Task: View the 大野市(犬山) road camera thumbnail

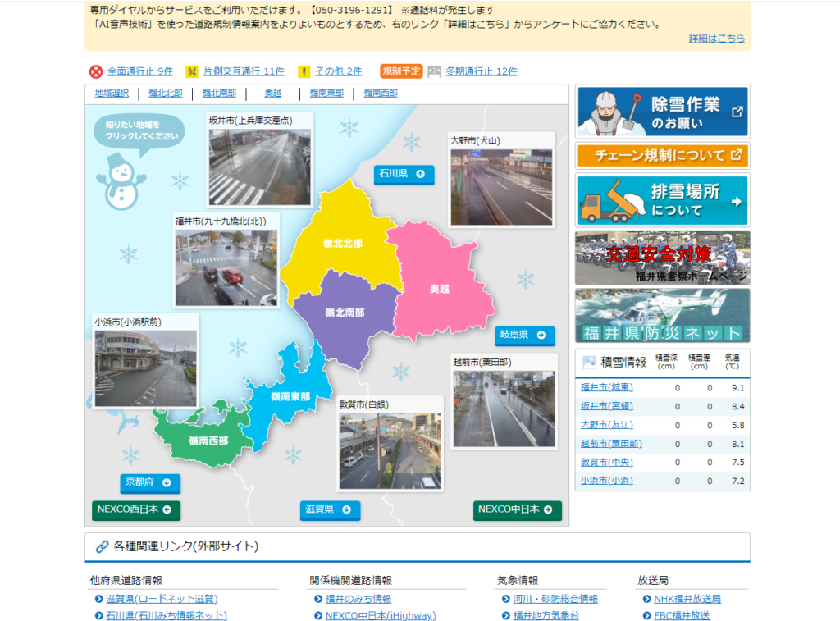Action: coord(501,186)
